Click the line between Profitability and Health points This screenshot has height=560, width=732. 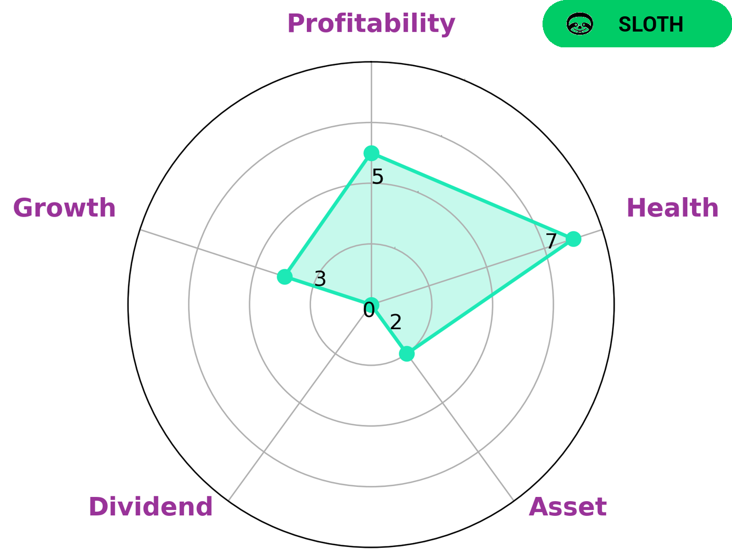(472, 196)
